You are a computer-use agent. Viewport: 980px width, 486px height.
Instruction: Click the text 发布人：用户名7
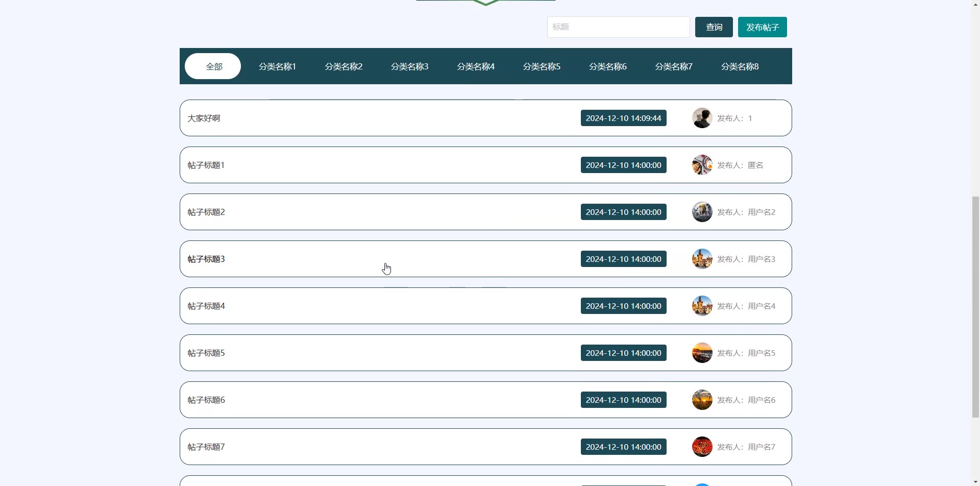click(746, 447)
